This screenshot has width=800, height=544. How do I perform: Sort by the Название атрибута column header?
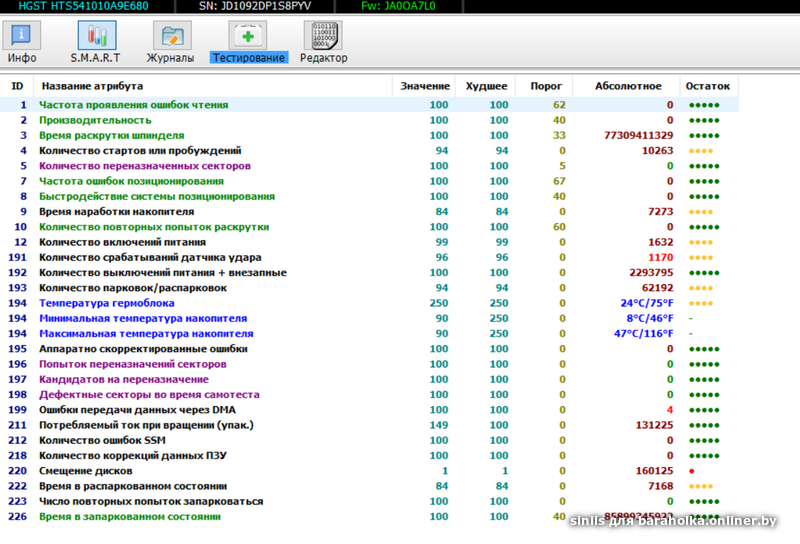point(213,86)
